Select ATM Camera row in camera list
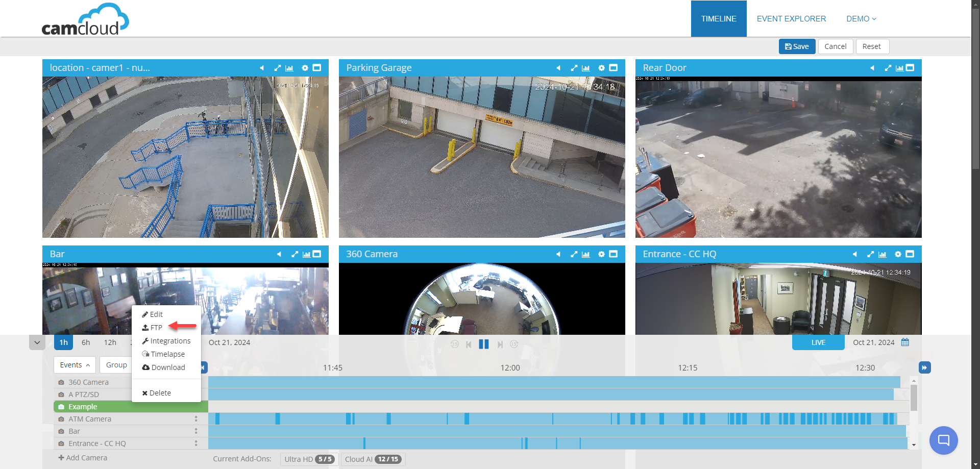Screen dimensions: 980x469 point(90,419)
